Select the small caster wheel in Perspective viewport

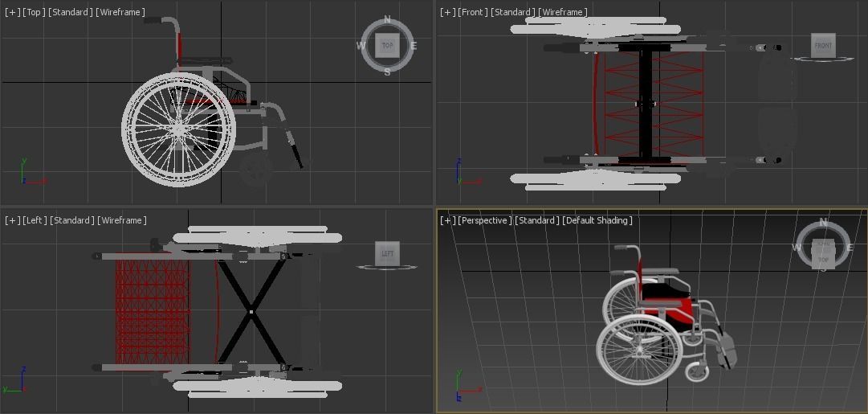pyautogui.click(x=697, y=371)
